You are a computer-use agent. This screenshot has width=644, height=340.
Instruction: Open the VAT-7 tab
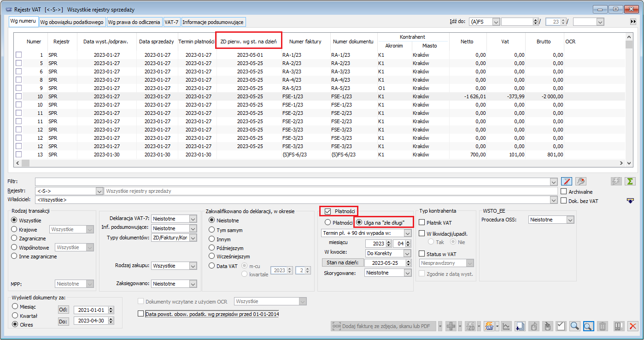pyautogui.click(x=172, y=22)
